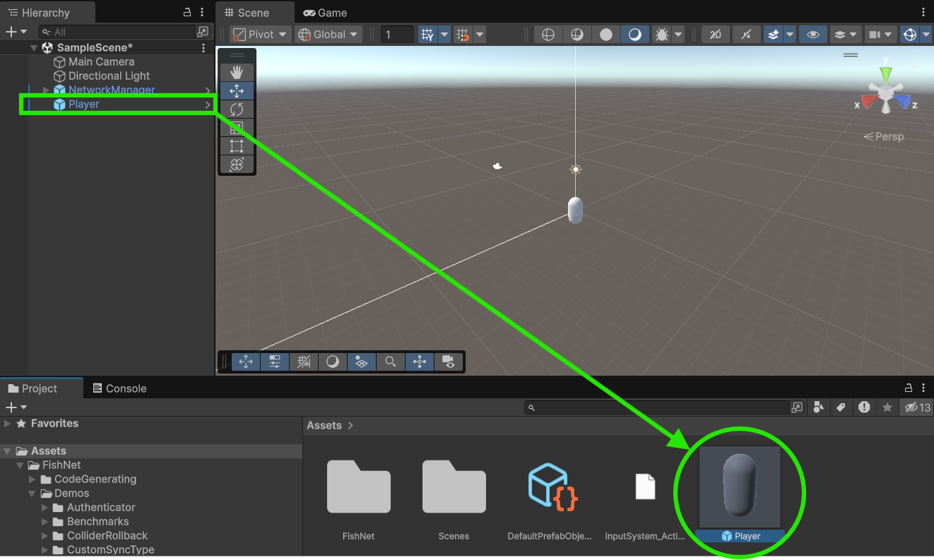
Task: Click the camera-with-eye icon in the bottom Scene toolbar
Action: (447, 362)
